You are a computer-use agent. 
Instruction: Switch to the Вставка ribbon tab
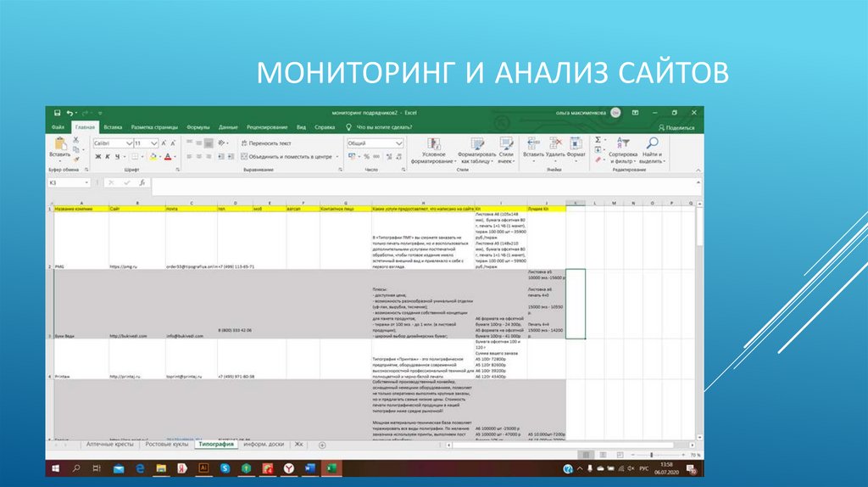pyautogui.click(x=113, y=127)
